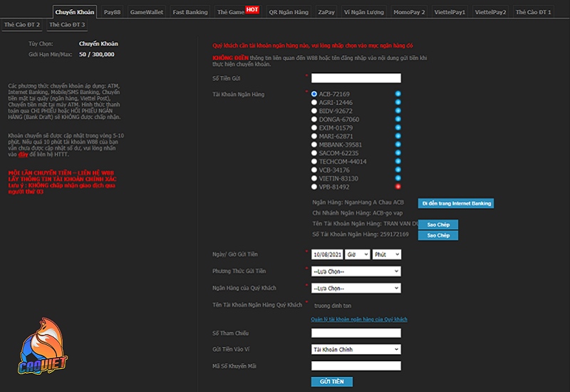570x392 pixels.
Task: Click the date field showing 10/08/2021
Action: [327, 254]
